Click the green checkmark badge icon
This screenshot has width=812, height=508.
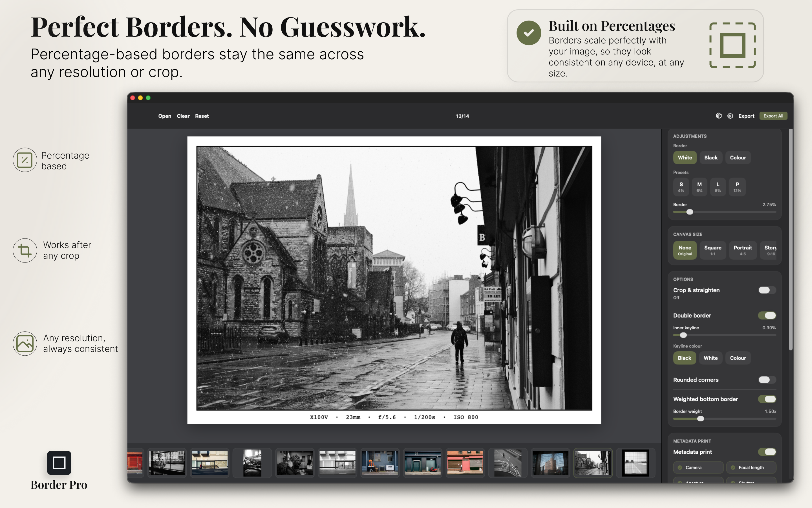(x=529, y=33)
